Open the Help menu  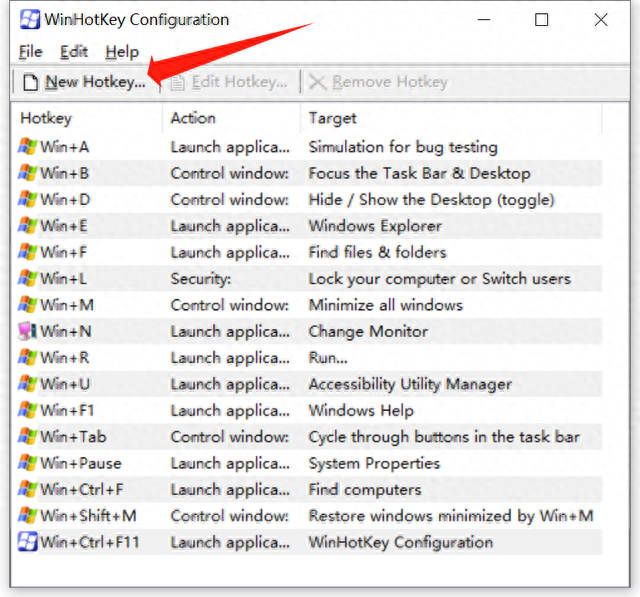click(x=122, y=52)
